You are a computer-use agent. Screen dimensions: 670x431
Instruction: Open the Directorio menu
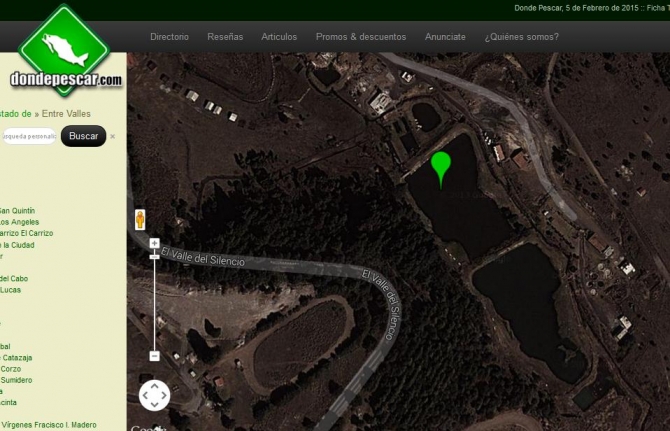coord(169,37)
